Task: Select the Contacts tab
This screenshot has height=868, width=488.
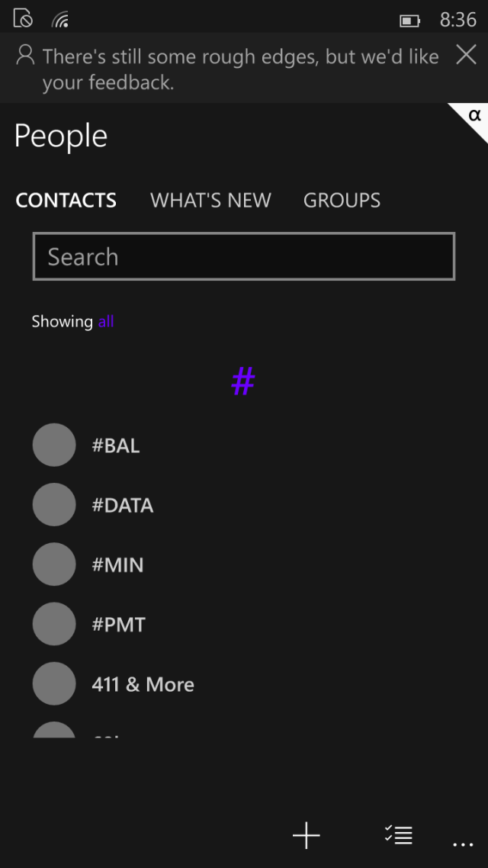Action: click(66, 201)
